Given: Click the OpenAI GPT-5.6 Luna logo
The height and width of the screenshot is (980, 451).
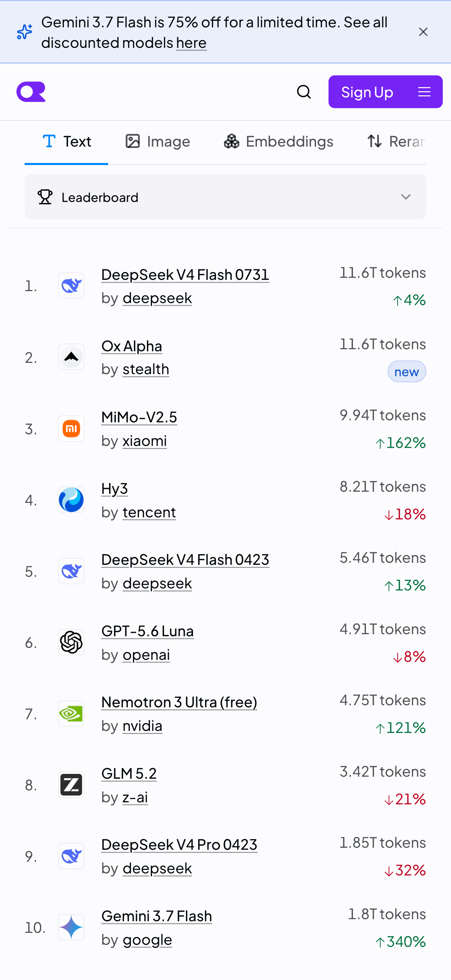Looking at the screenshot, I should click(x=71, y=642).
